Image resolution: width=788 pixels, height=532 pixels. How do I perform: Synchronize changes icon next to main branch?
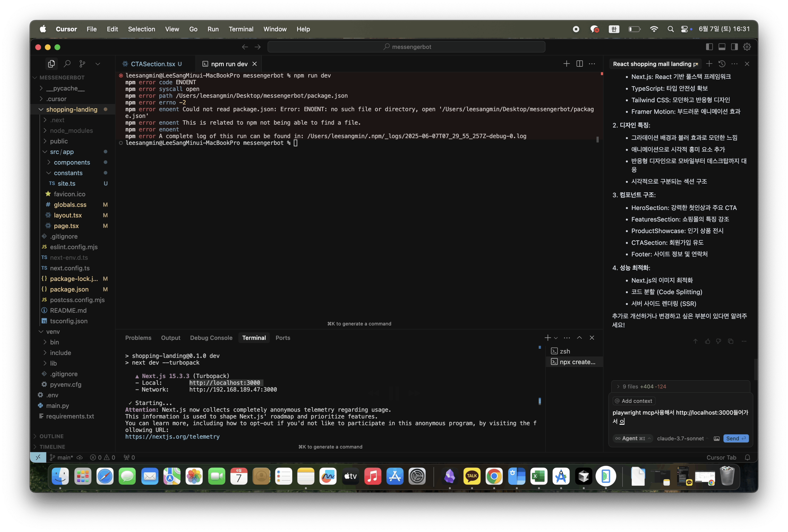80,458
